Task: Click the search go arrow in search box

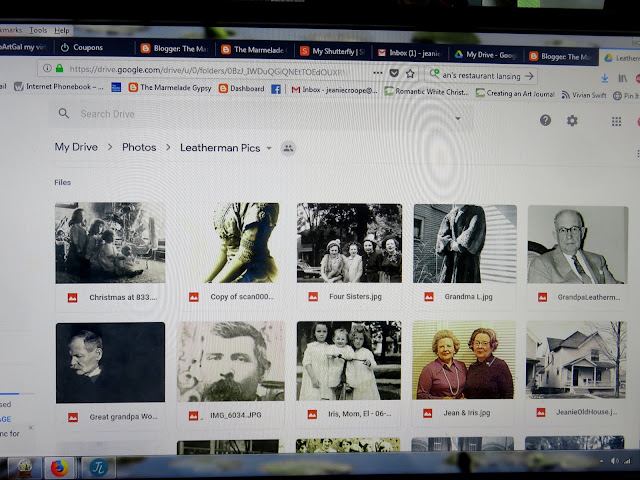Action: click(x=529, y=76)
